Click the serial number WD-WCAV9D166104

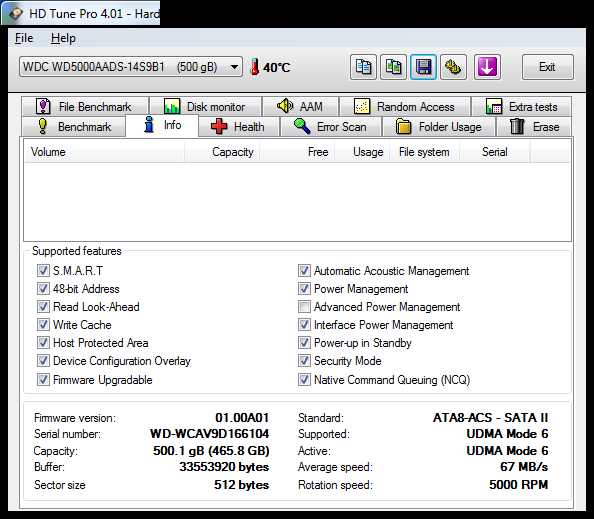pyautogui.click(x=209, y=434)
